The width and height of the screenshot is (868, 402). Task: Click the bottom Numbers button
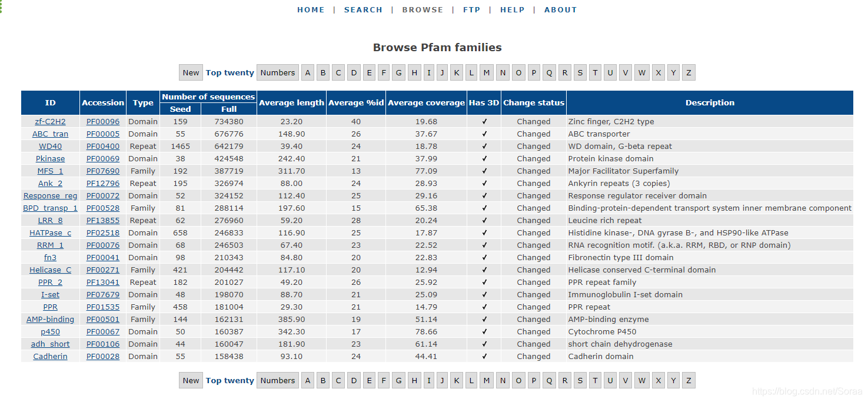click(278, 380)
